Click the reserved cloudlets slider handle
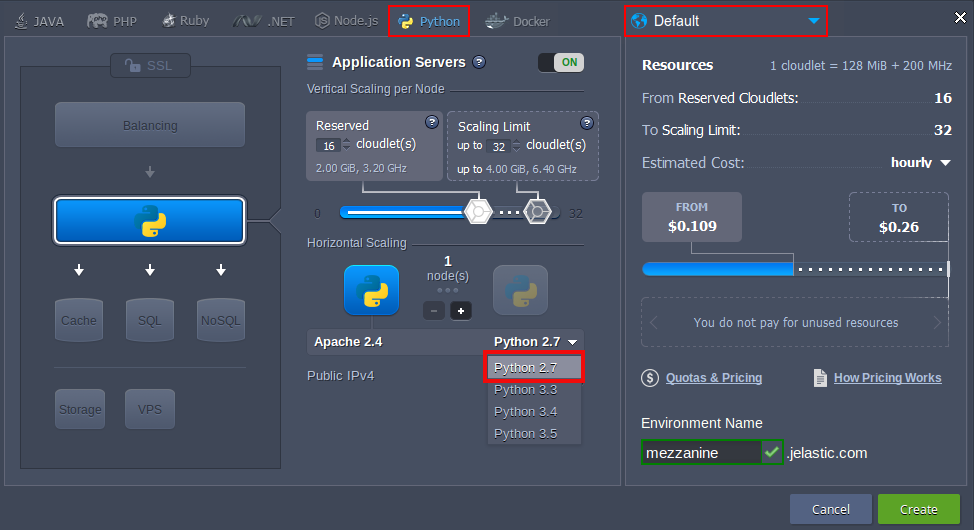The image size is (974, 530). (479, 212)
